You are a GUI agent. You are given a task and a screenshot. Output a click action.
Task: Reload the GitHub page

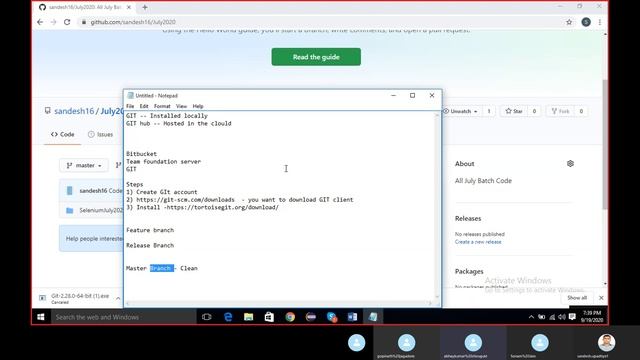point(67,22)
